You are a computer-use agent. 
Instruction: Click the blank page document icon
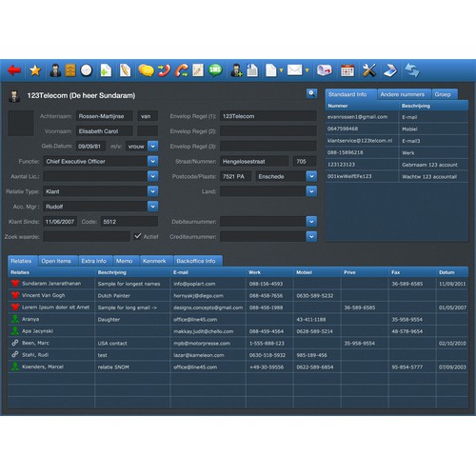coord(271,70)
